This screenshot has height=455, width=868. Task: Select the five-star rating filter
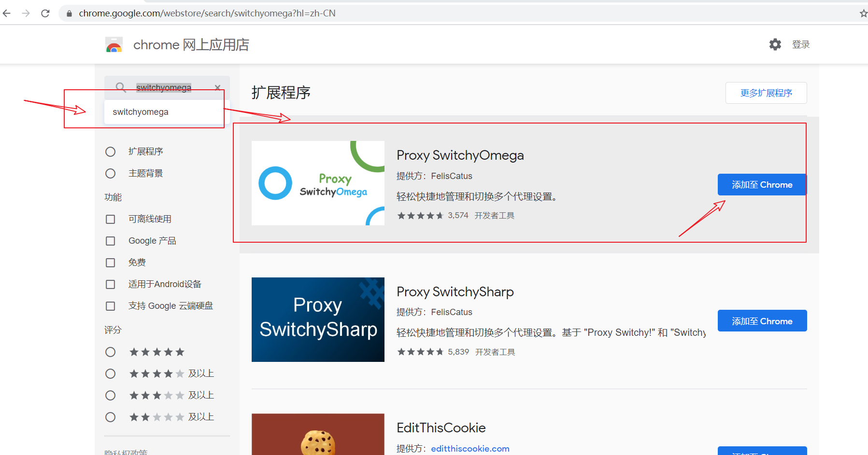pyautogui.click(x=110, y=352)
